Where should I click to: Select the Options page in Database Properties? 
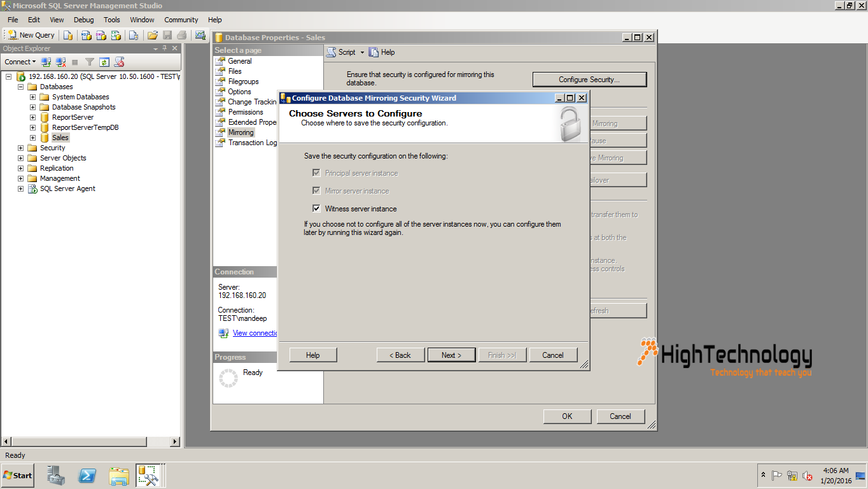(239, 92)
